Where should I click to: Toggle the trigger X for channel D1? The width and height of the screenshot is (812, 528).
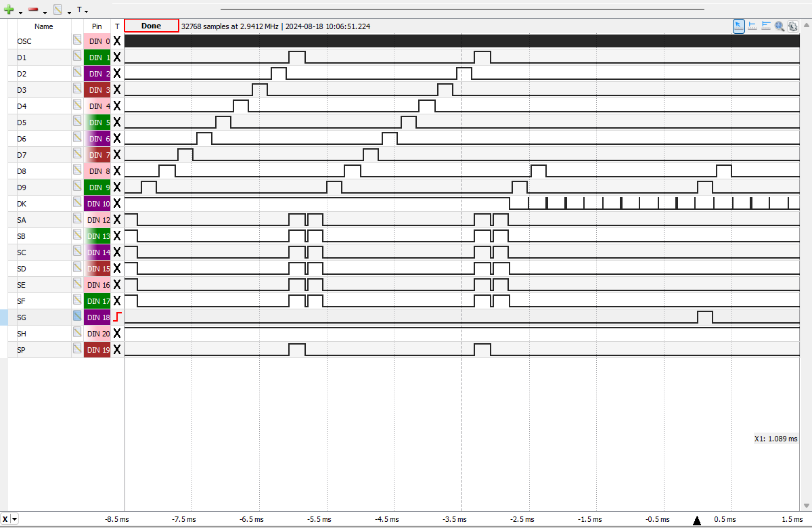tap(117, 57)
